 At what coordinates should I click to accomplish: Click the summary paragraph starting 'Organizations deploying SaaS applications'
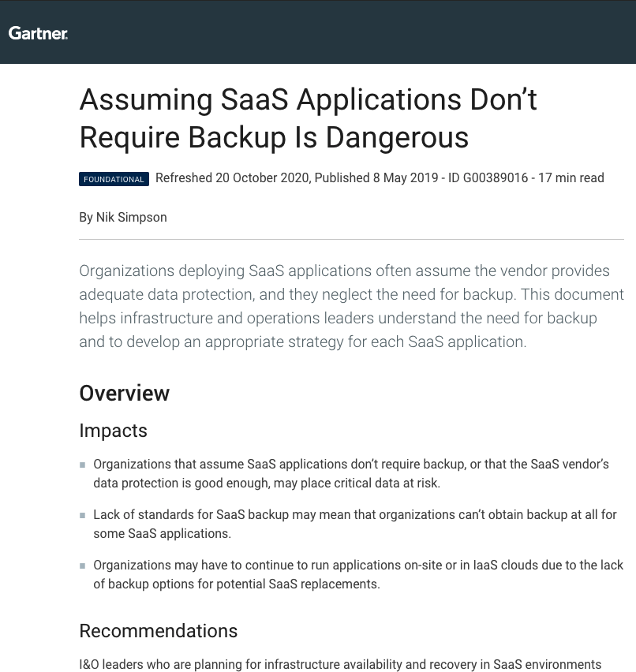(x=352, y=306)
